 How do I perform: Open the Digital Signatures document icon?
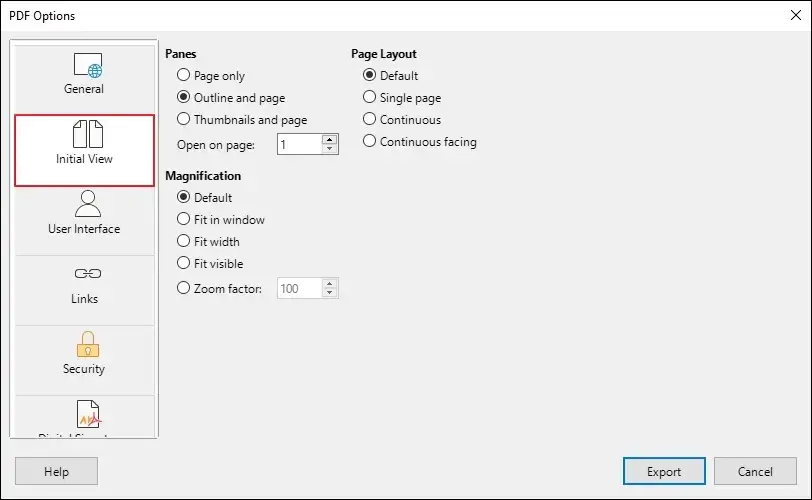point(88,414)
